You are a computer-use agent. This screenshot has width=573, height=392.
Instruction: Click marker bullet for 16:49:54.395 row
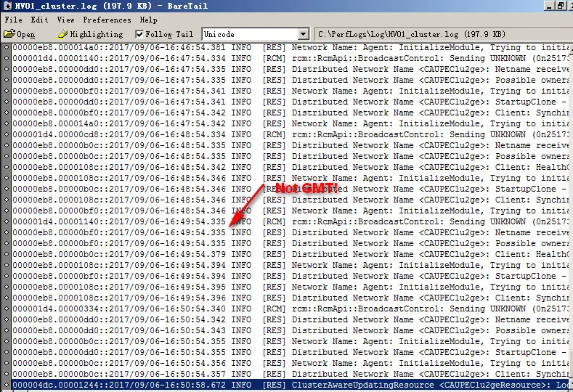(7, 287)
